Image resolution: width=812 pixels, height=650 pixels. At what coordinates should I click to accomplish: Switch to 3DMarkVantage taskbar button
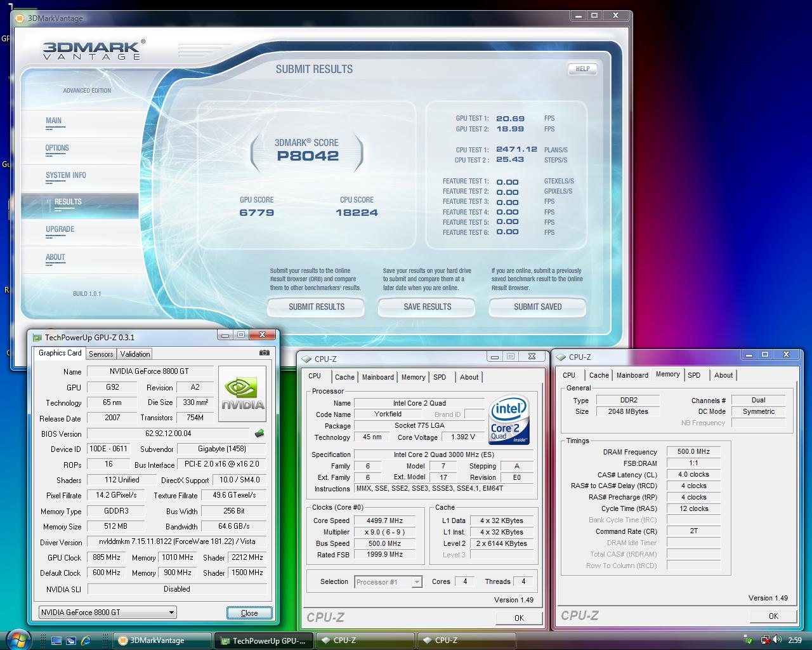[163, 640]
